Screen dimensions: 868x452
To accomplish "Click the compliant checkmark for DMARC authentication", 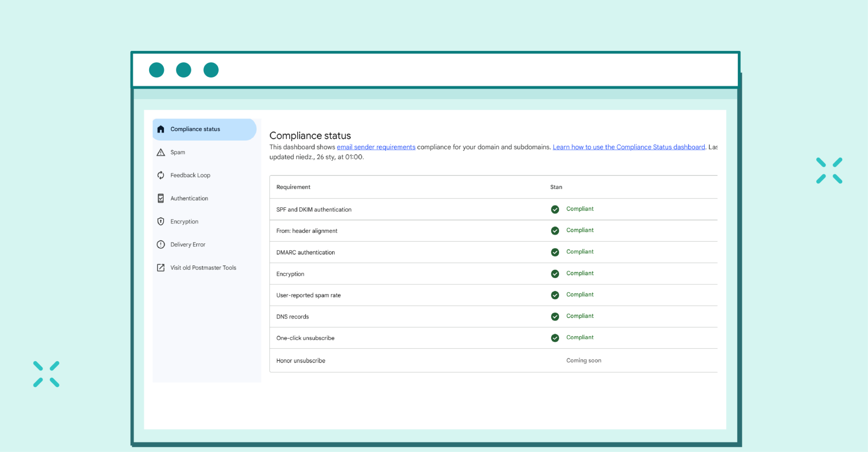I will (x=555, y=252).
